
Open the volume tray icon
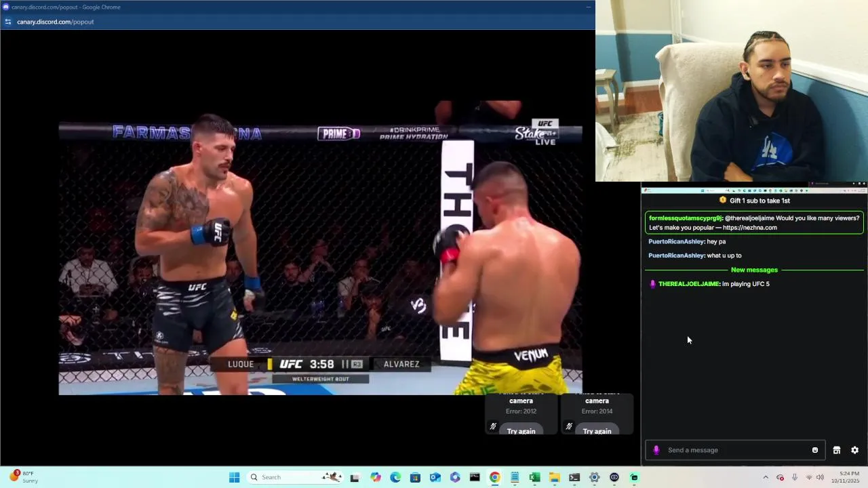tap(820, 477)
